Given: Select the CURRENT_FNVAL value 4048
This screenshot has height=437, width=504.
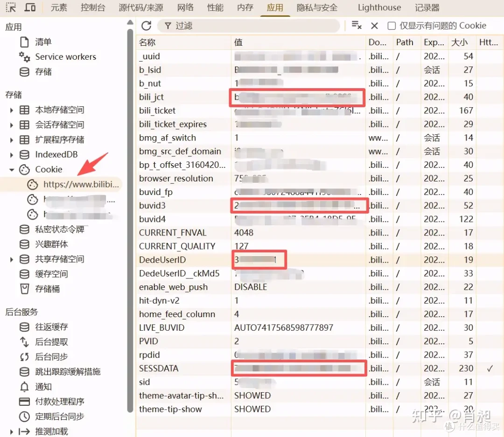Looking at the screenshot, I should (244, 233).
